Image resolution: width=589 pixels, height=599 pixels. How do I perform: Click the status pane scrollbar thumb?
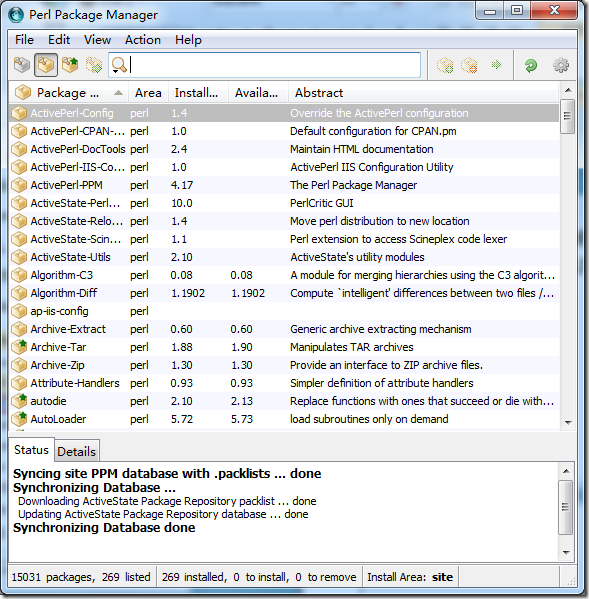point(566,507)
